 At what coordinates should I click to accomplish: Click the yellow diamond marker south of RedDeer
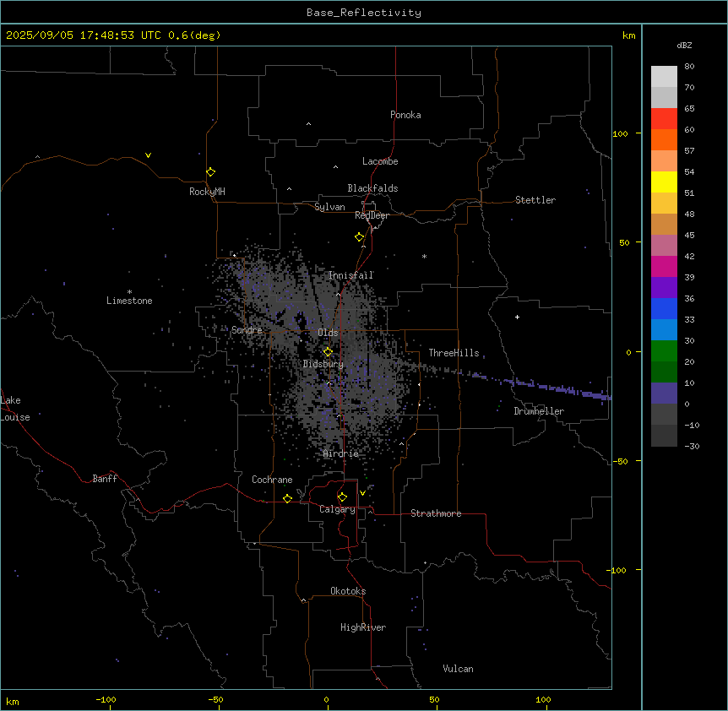tap(359, 236)
